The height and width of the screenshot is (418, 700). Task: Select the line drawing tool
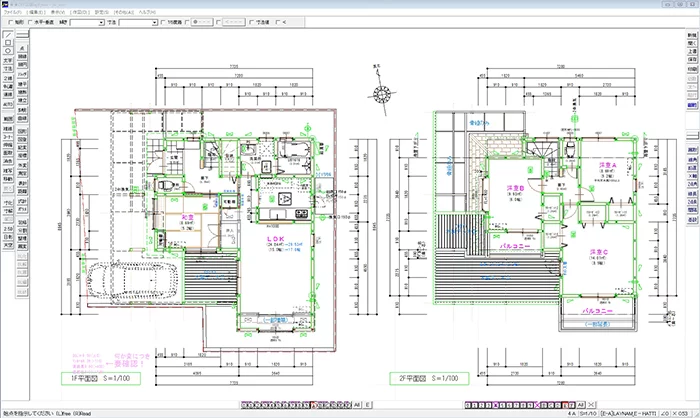8,36
